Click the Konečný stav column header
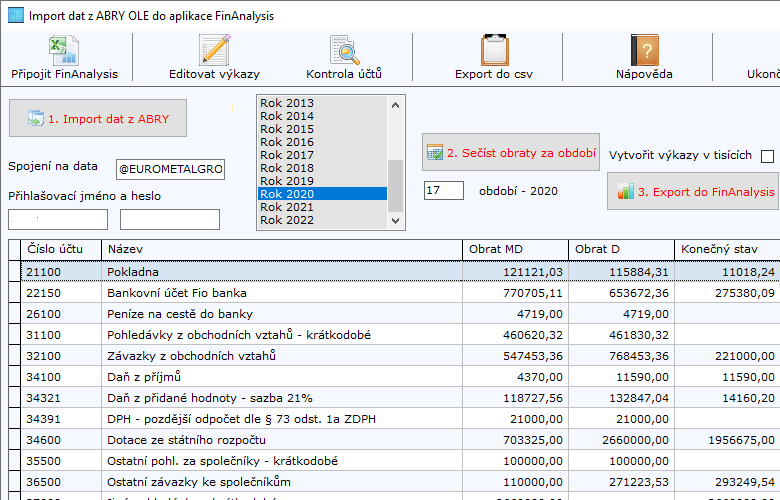 [727, 249]
